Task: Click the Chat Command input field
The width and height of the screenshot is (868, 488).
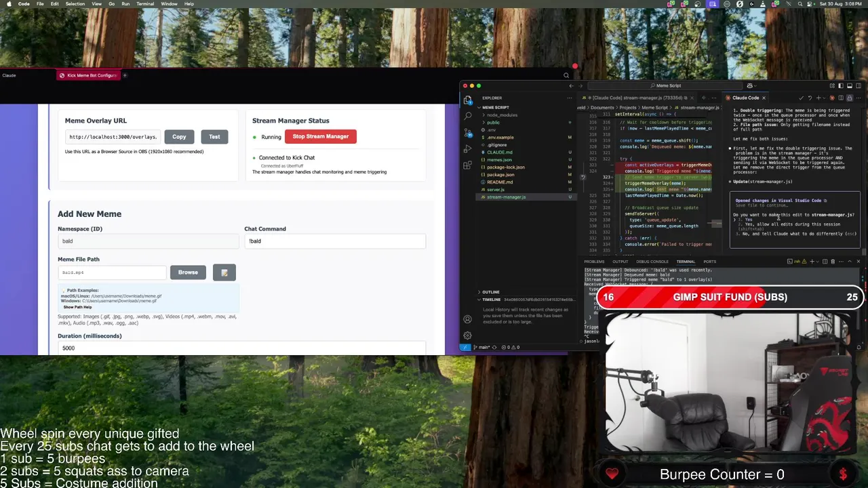Action: [335, 241]
